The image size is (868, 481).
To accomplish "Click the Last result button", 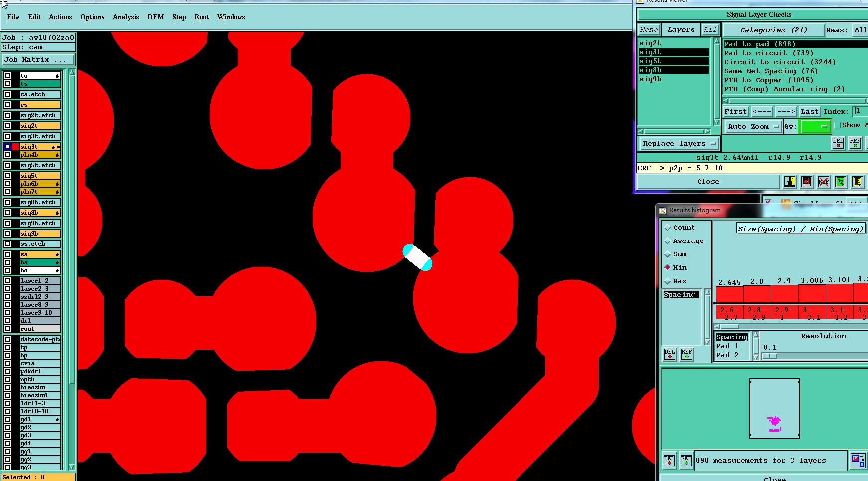I will tap(810, 112).
